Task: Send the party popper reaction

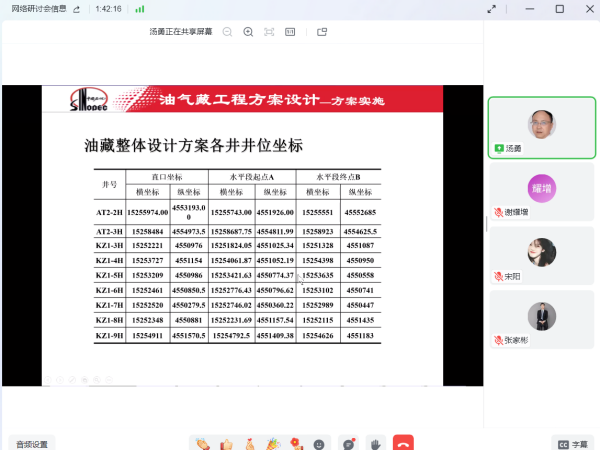Action: 273,443
